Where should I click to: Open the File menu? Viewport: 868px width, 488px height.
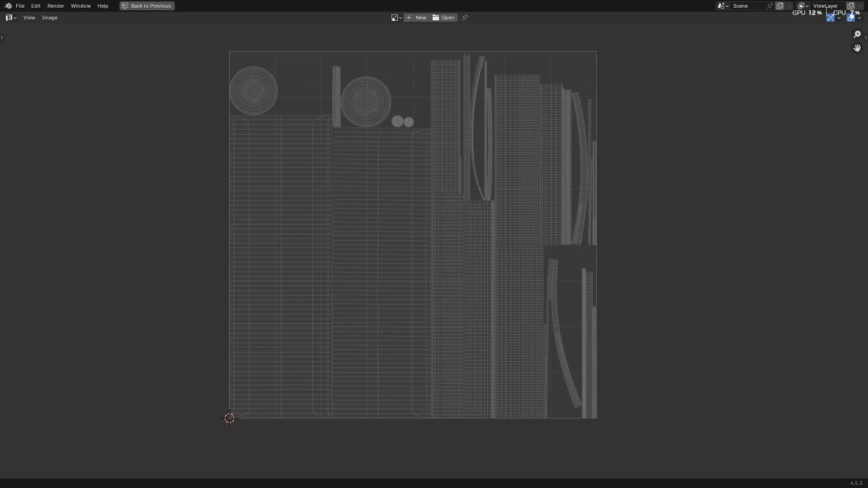(20, 6)
